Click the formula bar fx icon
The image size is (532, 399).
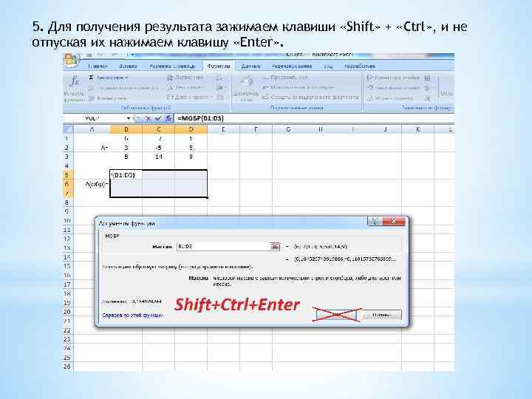click(168, 118)
